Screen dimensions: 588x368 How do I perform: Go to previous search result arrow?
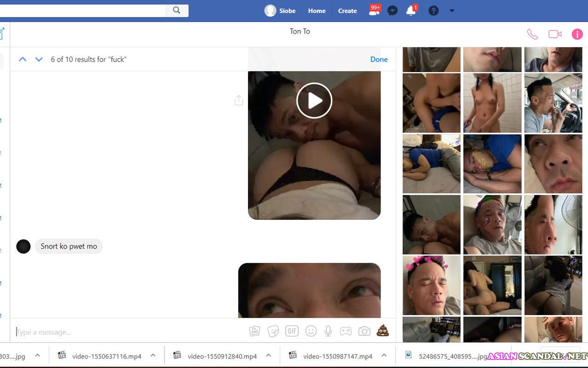click(23, 59)
